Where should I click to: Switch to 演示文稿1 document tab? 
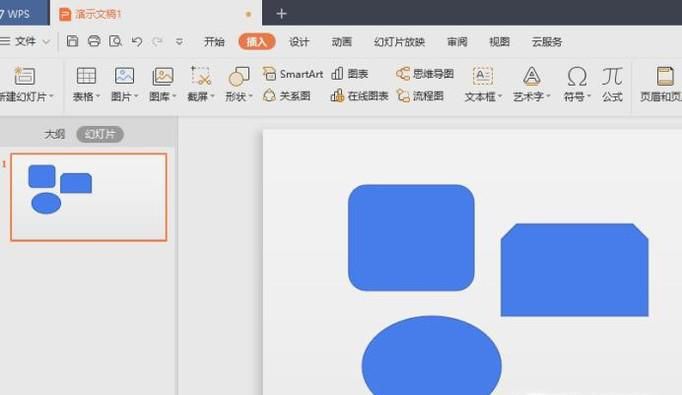tap(156, 14)
